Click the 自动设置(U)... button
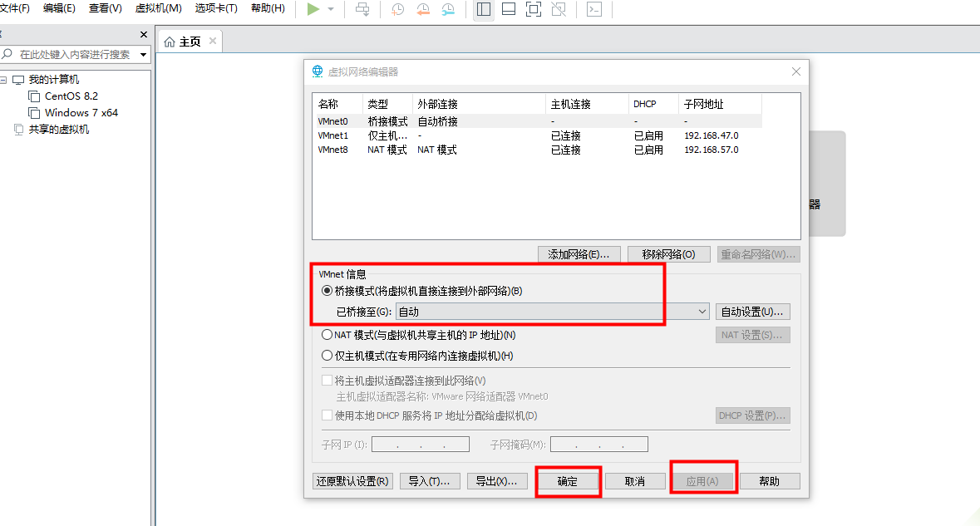Screen dimensions: 980x526 pyautogui.click(x=752, y=312)
